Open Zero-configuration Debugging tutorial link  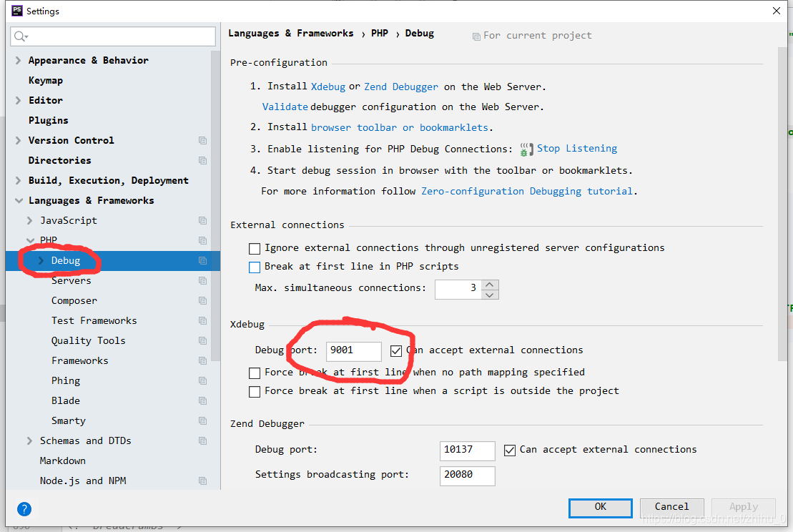coord(526,191)
